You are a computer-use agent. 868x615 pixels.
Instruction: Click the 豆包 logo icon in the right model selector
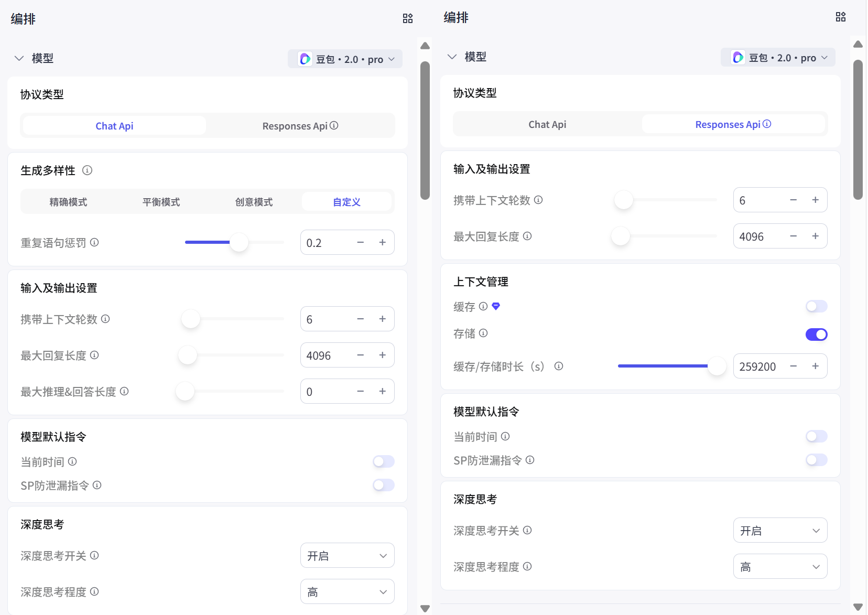[738, 57]
